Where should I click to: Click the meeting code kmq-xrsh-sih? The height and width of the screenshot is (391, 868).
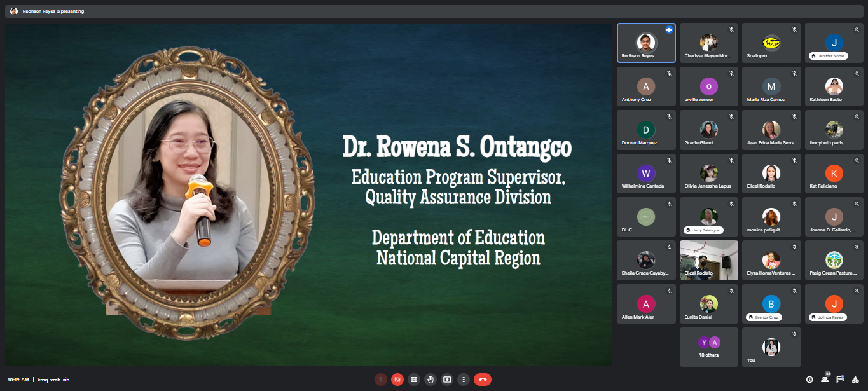(53, 380)
